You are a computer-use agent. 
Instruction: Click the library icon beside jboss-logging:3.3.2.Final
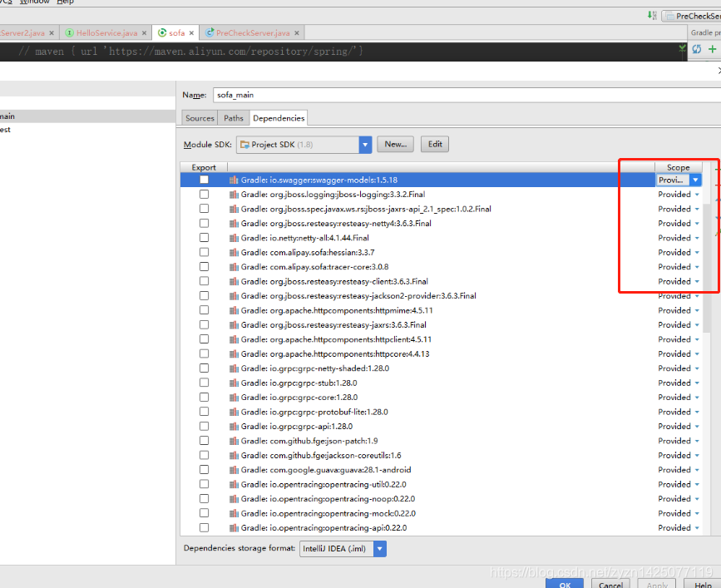[234, 195]
